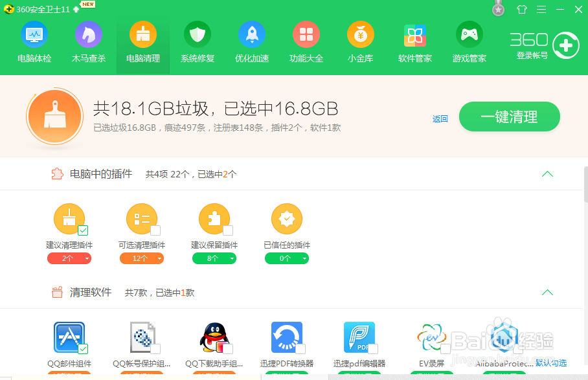The image size is (588, 380).
Task: Click the 一键清理 button
Action: pyautogui.click(x=509, y=117)
